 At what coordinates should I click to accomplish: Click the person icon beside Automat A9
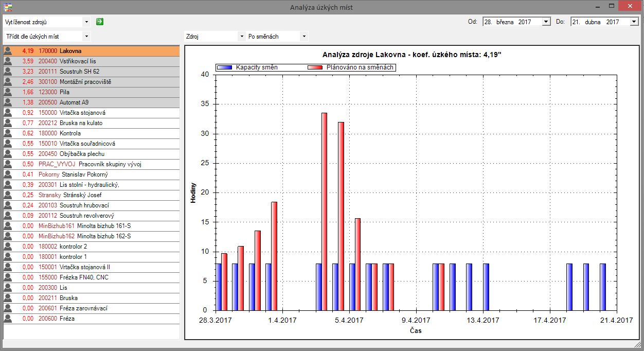[x=8, y=102]
